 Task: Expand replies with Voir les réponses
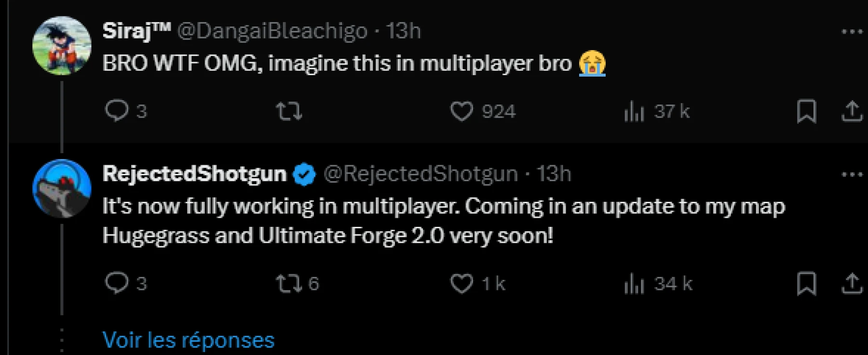(x=189, y=340)
